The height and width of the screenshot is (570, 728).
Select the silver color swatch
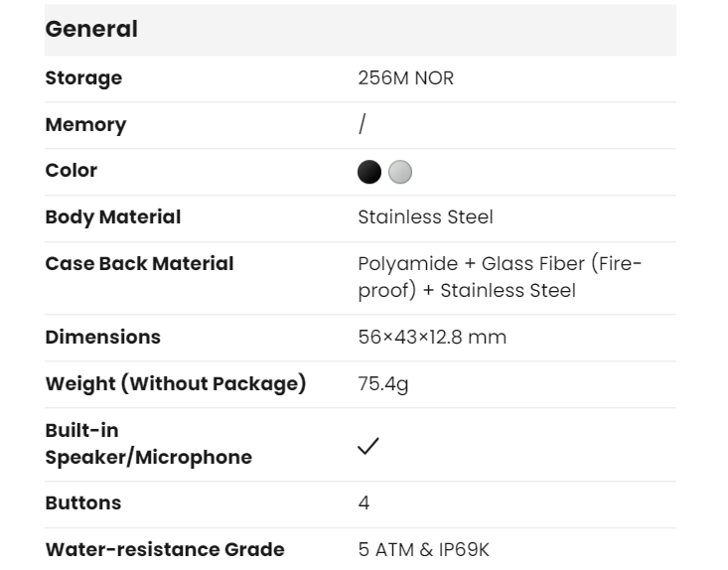399,172
